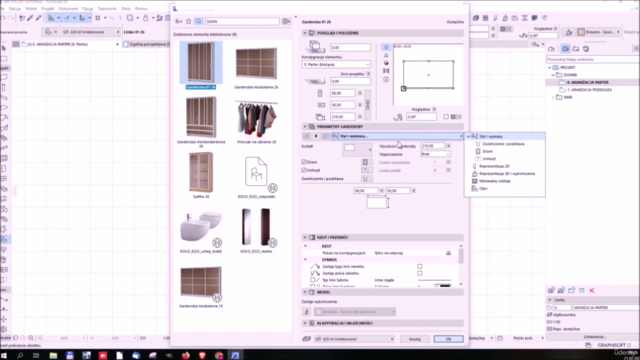This screenshot has height=360, width=640.
Task: Switch preview to elevation view icon
Action: click(386, 55)
